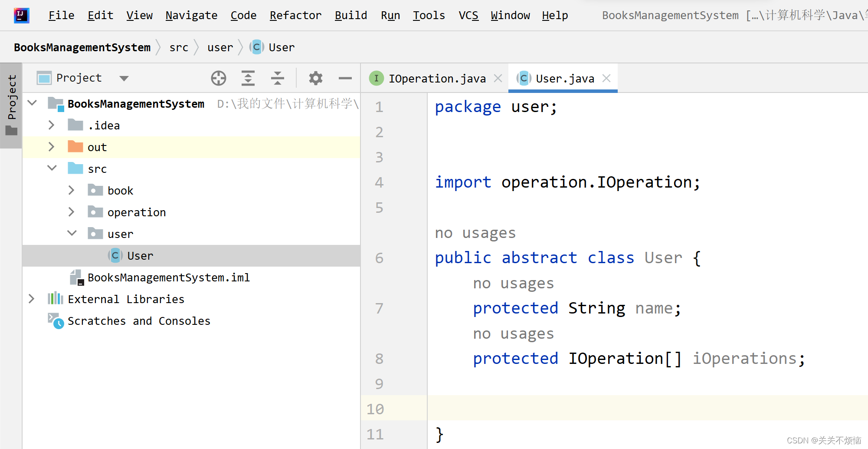Click the Scratches and Consoles clock icon
The width and height of the screenshot is (868, 449).
[x=56, y=321]
